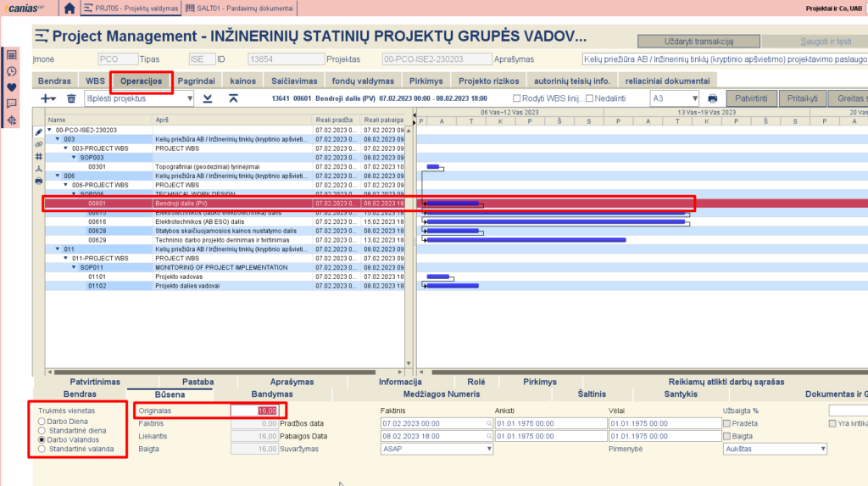Open the heart favorites icon in left sidebar
The height and width of the screenshot is (486, 868).
(12, 87)
